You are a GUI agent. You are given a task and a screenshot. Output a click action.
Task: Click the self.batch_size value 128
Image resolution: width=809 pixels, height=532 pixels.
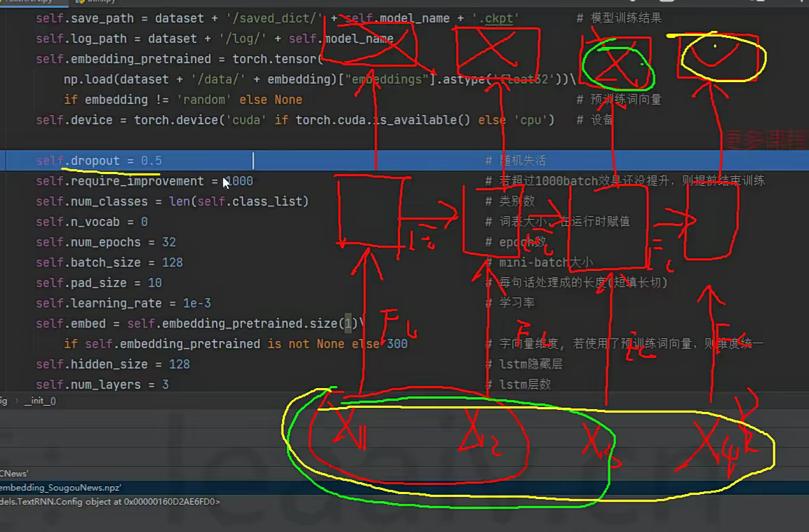pyautogui.click(x=172, y=262)
